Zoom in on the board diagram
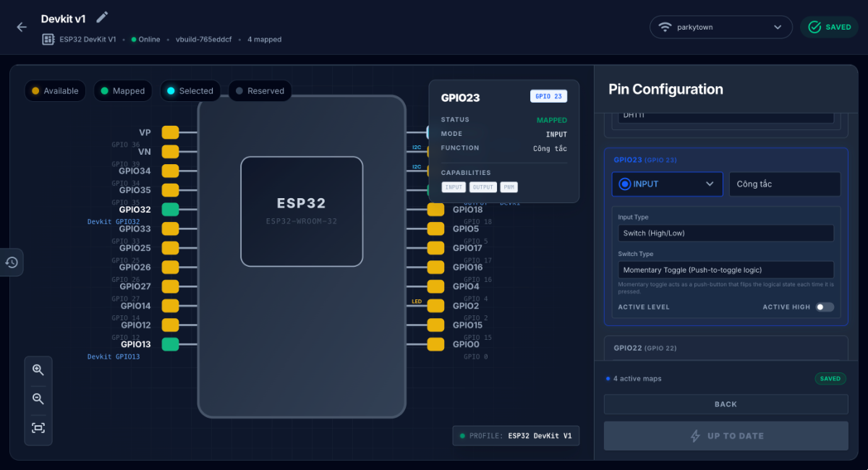Image resolution: width=868 pixels, height=470 pixels. [x=38, y=370]
